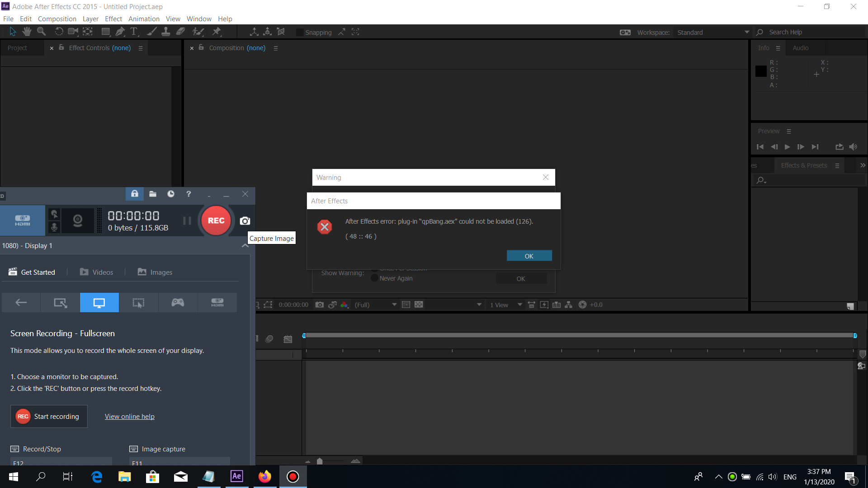Click OK to dismiss plugin error
The width and height of the screenshot is (868, 488).
pyautogui.click(x=528, y=256)
